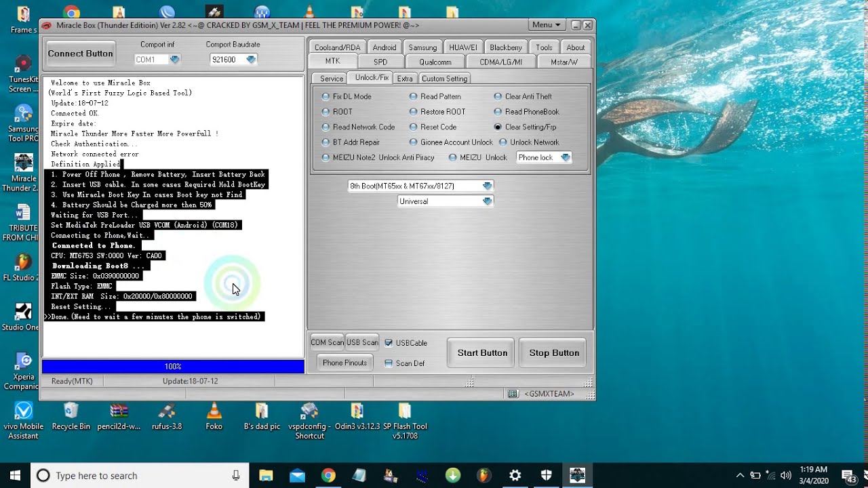Click the blue 100% progress bar
The height and width of the screenshot is (488, 868).
[173, 367]
